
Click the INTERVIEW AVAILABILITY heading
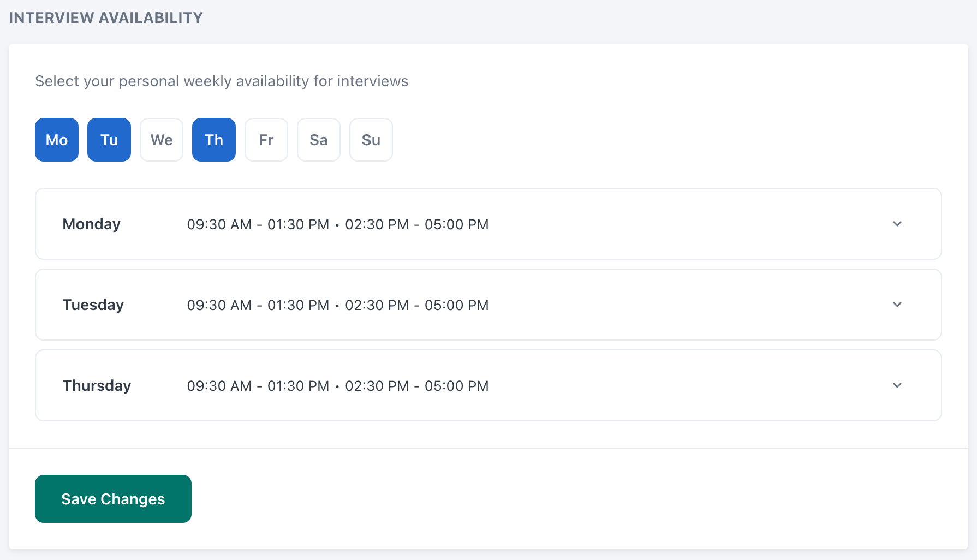tap(105, 17)
